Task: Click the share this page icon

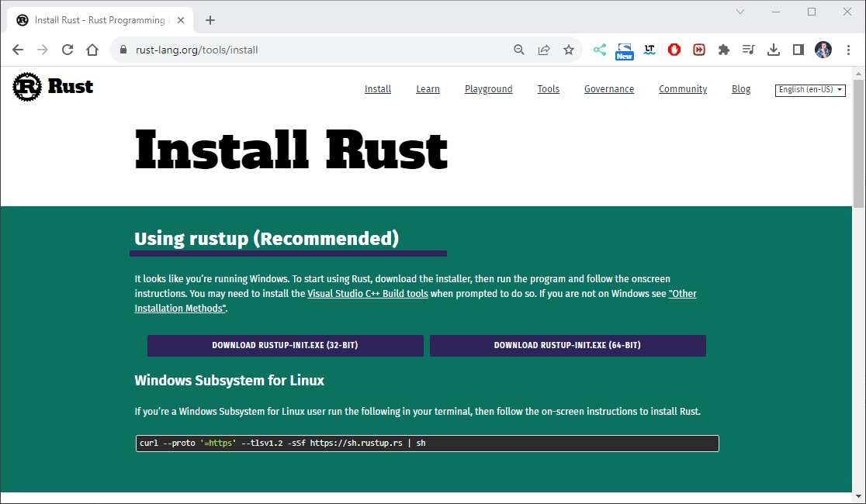Action: coord(544,50)
